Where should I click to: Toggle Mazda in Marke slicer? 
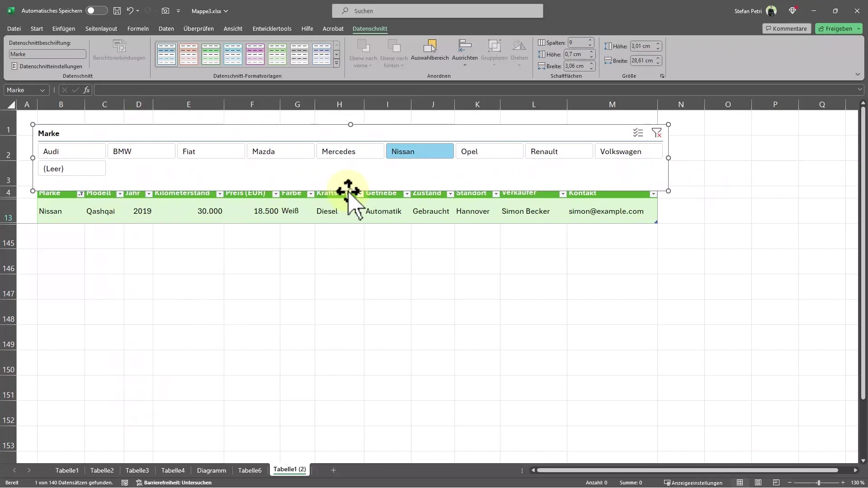[x=281, y=151]
